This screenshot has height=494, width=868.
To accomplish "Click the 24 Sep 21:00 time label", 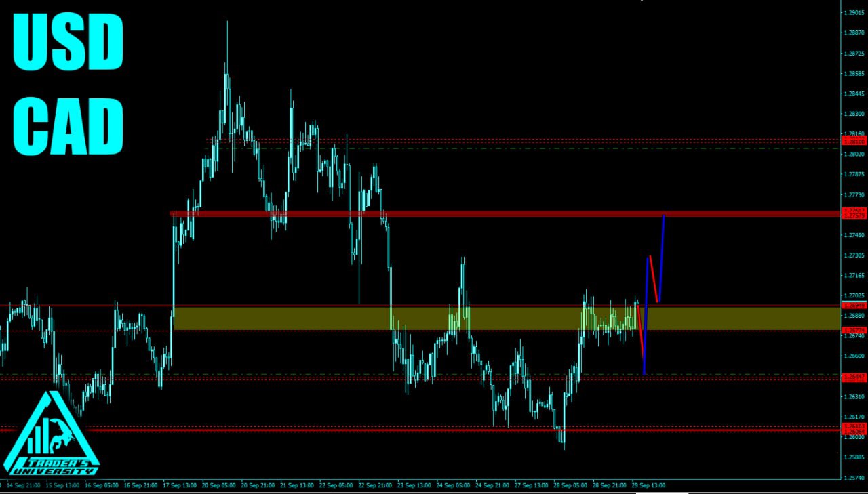I will point(493,485).
